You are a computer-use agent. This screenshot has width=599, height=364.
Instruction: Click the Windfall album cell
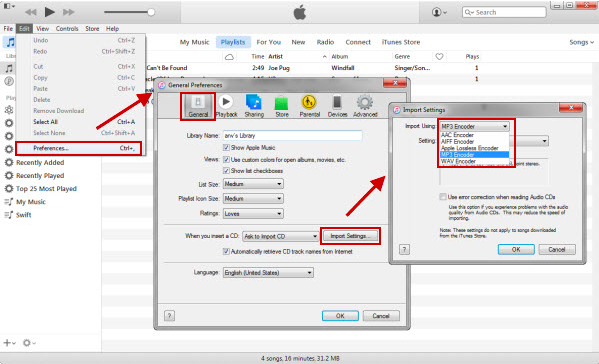point(343,68)
